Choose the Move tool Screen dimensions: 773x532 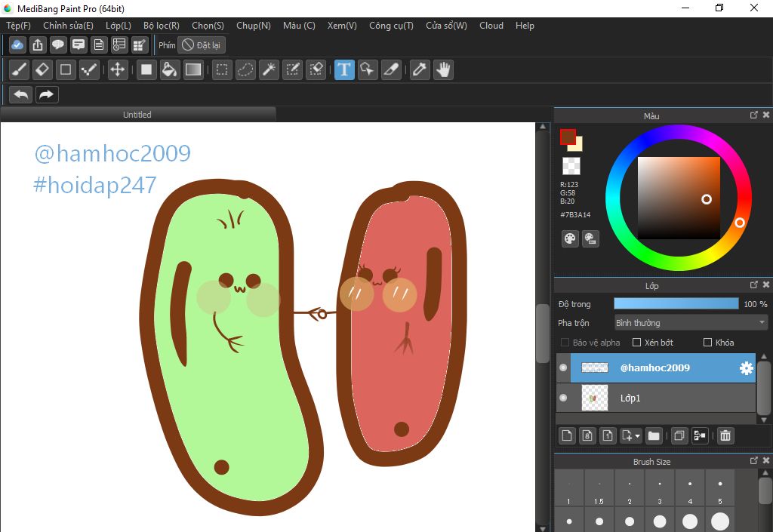pos(117,70)
